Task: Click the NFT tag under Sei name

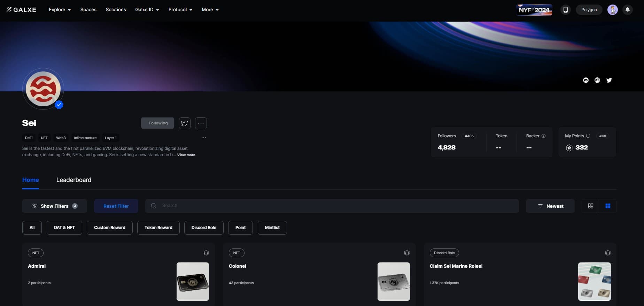Action: [x=44, y=138]
